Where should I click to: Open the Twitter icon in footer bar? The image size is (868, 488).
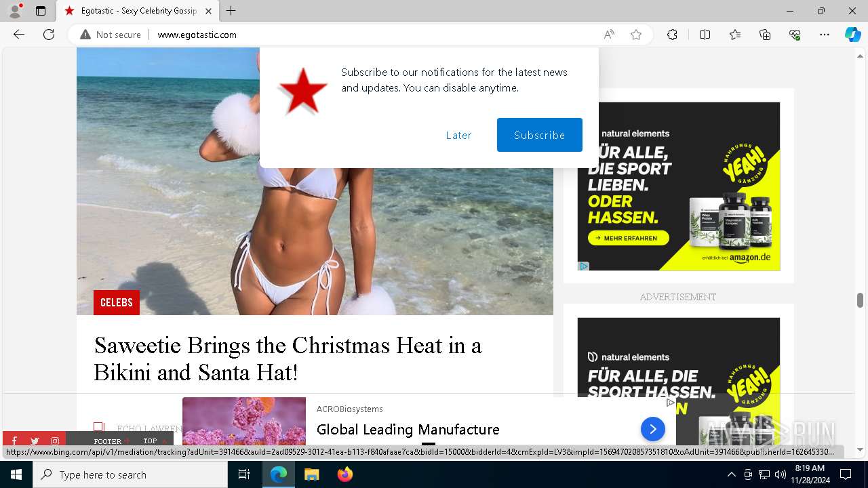point(35,441)
